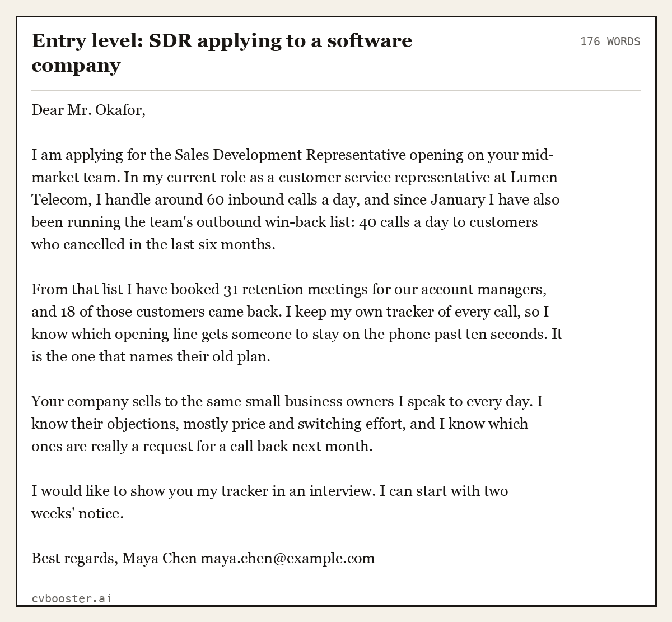Viewport: 672px width, 622px height.
Task: Click the greeting 'Dear Mr. Okafor,'
Action: 88,110
